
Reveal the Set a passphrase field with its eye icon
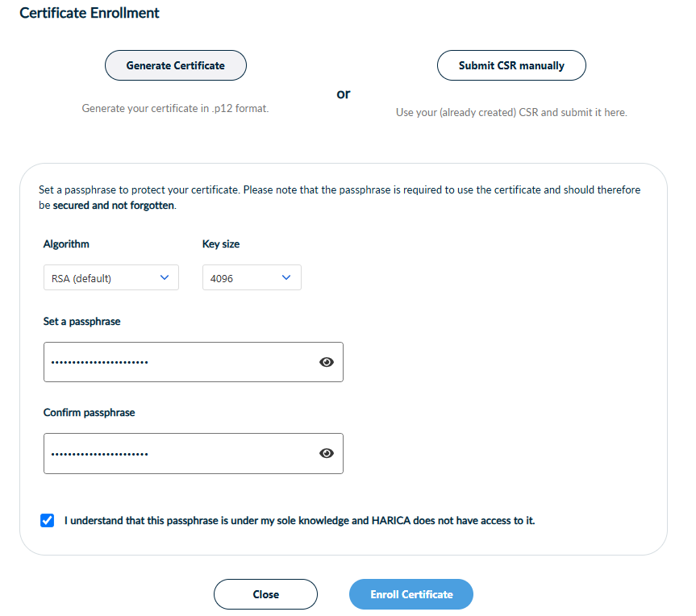click(327, 362)
